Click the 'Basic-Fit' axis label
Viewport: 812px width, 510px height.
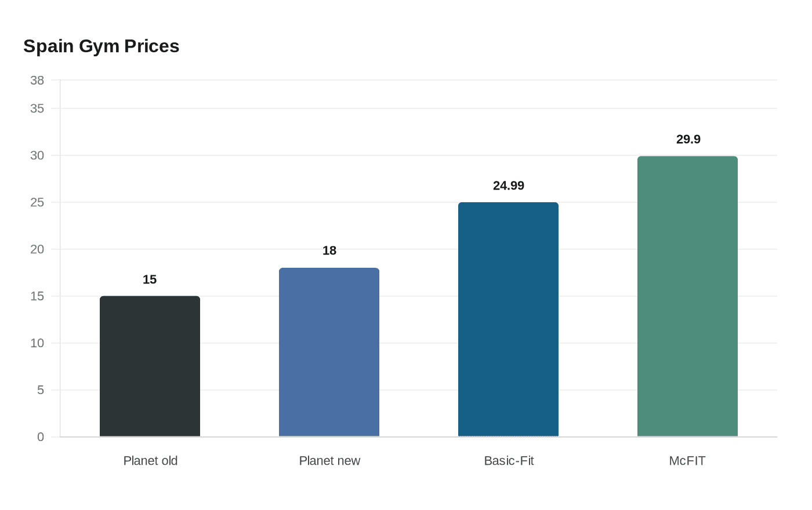509,461
